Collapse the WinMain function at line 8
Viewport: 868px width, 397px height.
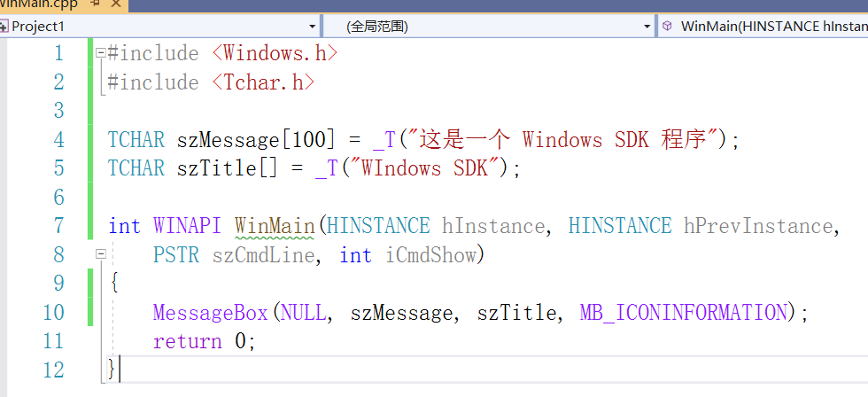100,254
